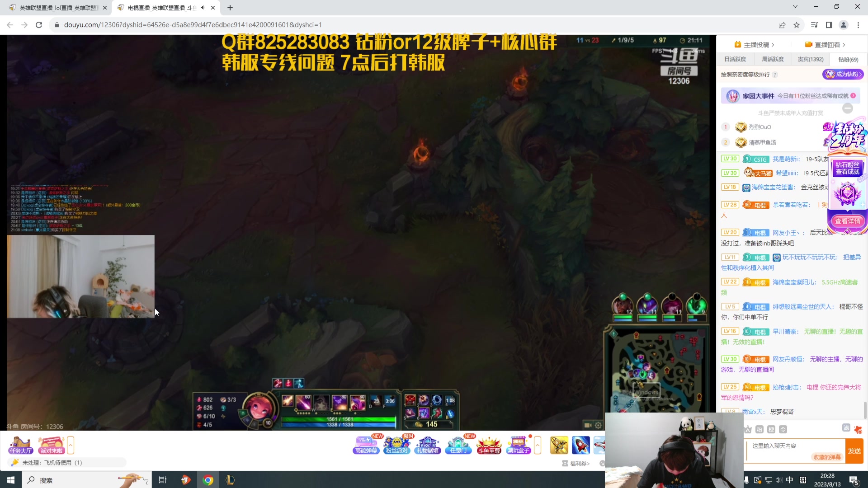868x488 pixels.
Task: Open the 任务大厅 task hall icon
Action: 21,445
